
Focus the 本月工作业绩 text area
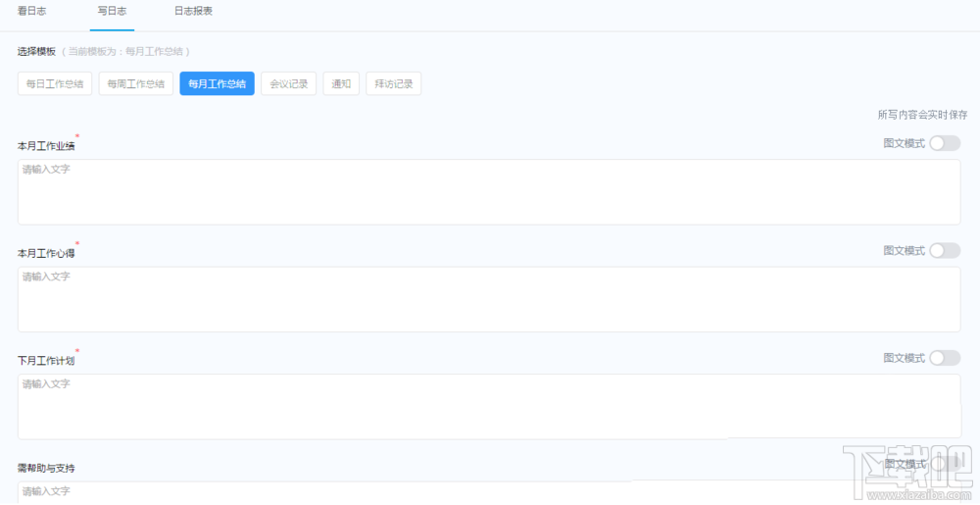[489, 192]
